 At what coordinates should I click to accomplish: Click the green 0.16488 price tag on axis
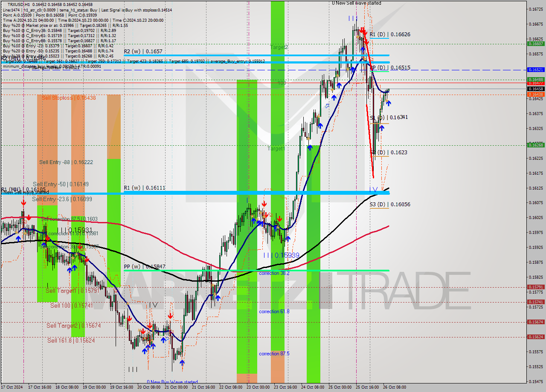[x=536, y=79]
